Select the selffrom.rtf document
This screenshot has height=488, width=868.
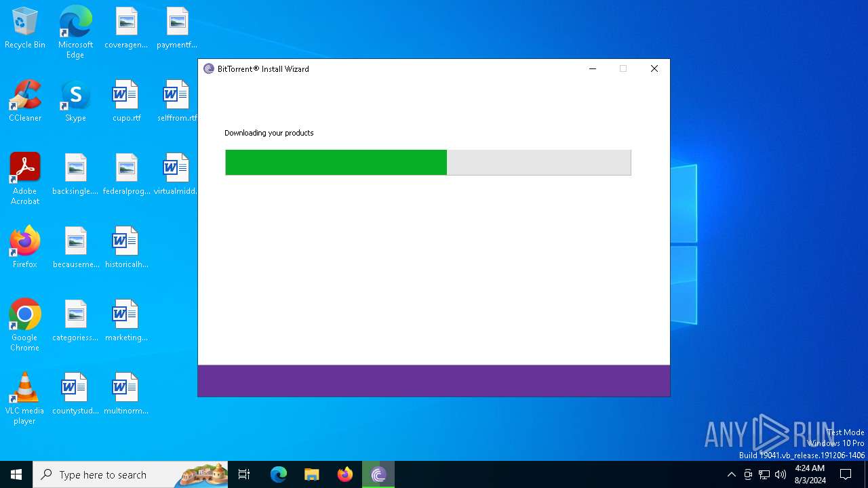pos(177,102)
